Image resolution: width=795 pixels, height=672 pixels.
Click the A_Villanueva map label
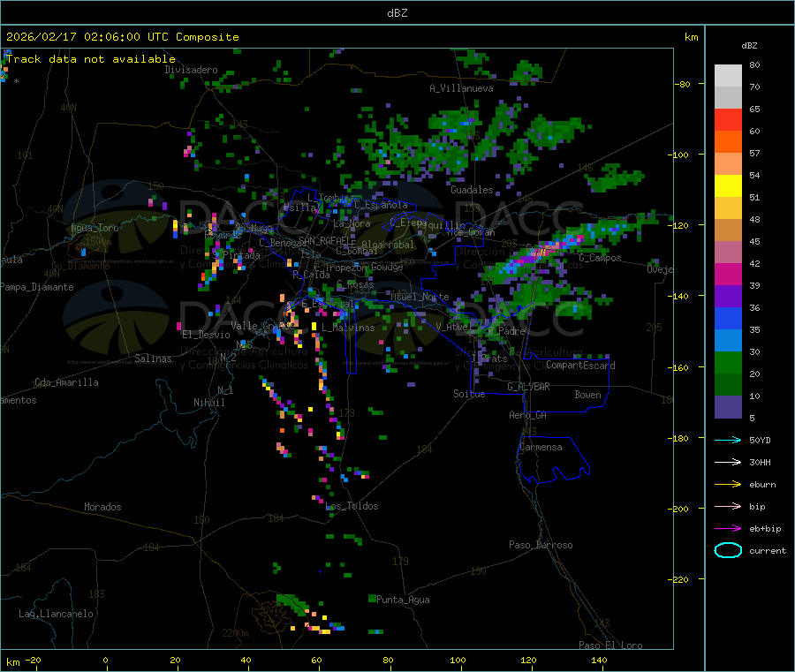[x=461, y=88]
